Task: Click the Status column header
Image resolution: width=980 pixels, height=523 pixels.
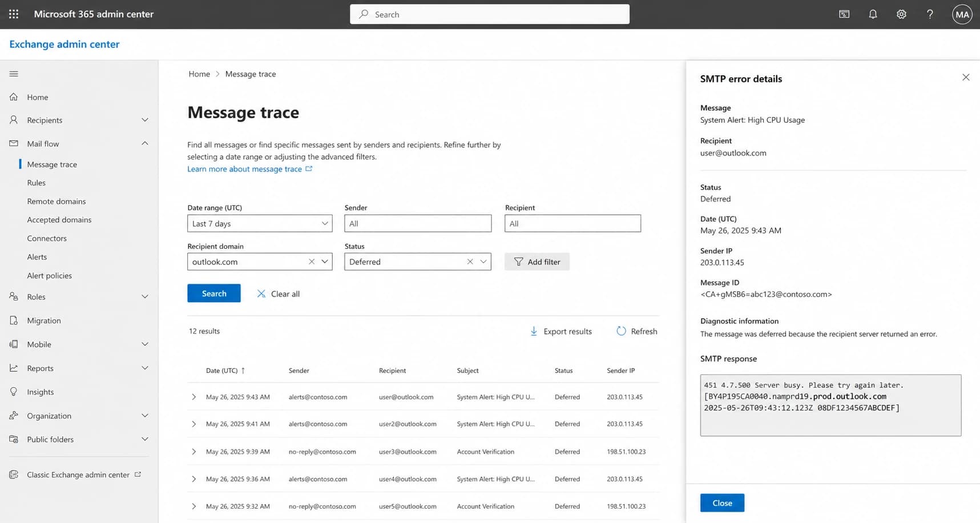Action: 563,371
